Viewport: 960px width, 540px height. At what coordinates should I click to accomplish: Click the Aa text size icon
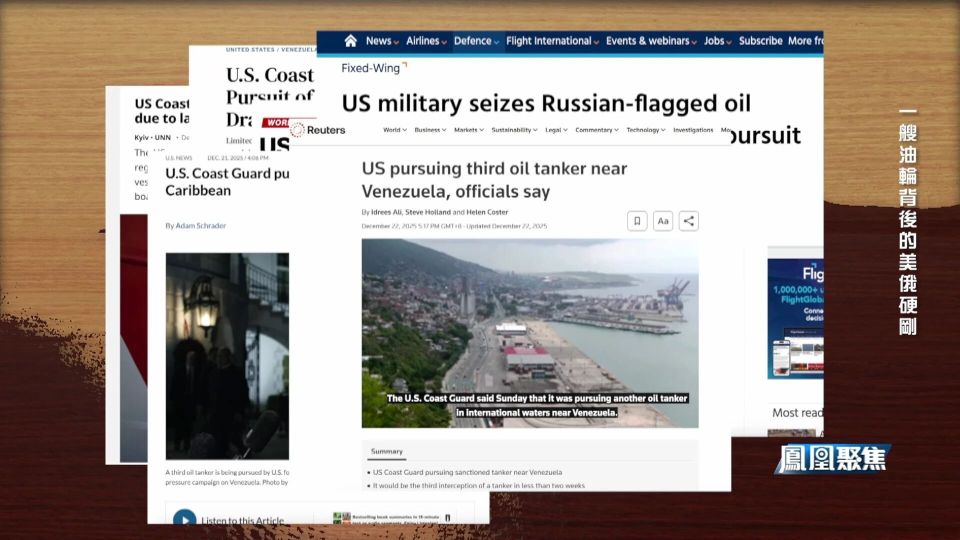pyautogui.click(x=662, y=221)
